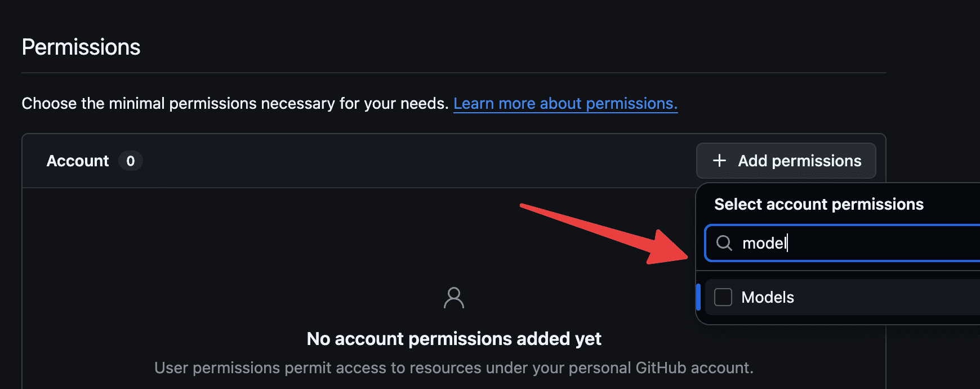The width and height of the screenshot is (980, 389).
Task: Open the Learn more about permissions link
Action: click(565, 104)
